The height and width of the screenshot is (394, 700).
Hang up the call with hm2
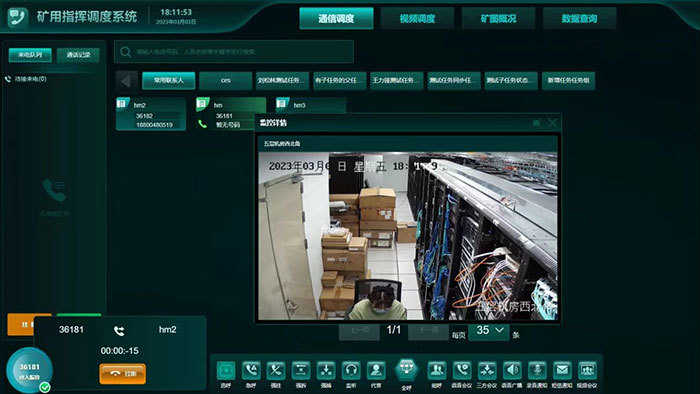122,373
